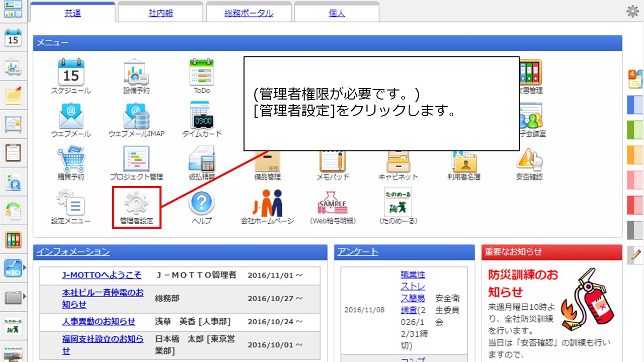Switch to the 個人 tab
Image resolution: width=644 pixels, height=362 pixels.
coord(336,13)
